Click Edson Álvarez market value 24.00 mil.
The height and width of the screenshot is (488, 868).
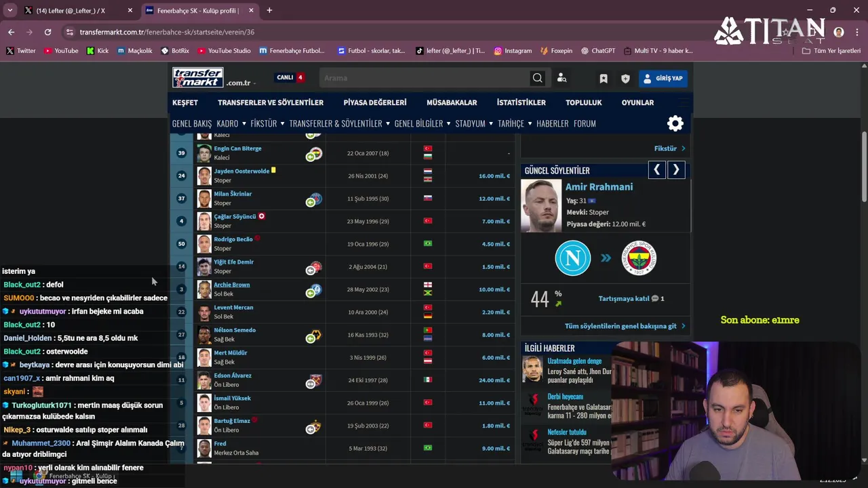(x=494, y=380)
